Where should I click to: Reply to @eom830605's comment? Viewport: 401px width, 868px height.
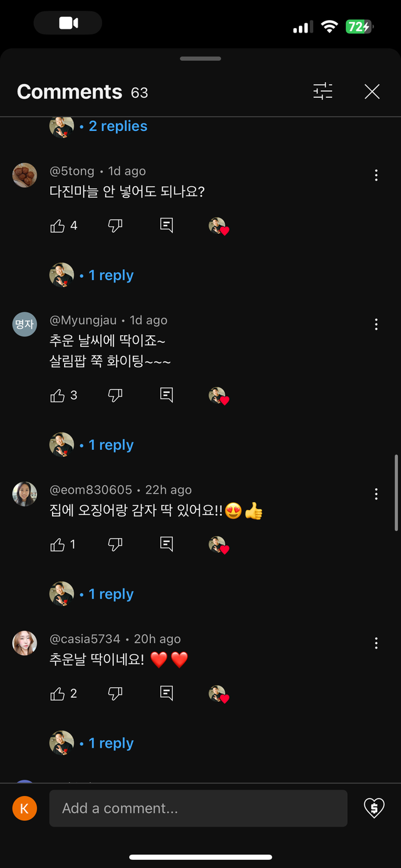click(167, 544)
